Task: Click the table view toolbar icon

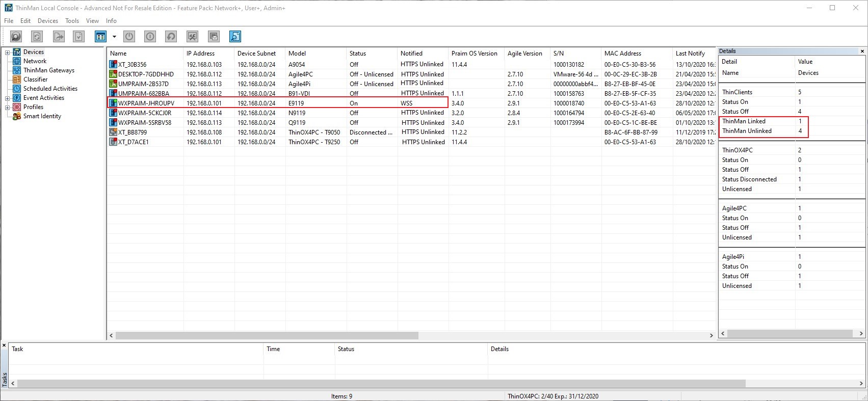Action: (100, 36)
